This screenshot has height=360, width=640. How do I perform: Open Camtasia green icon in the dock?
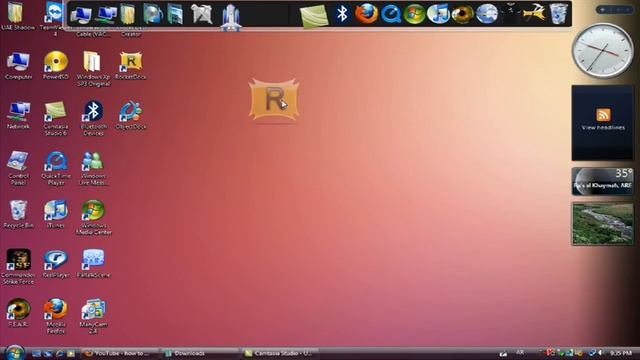click(314, 16)
